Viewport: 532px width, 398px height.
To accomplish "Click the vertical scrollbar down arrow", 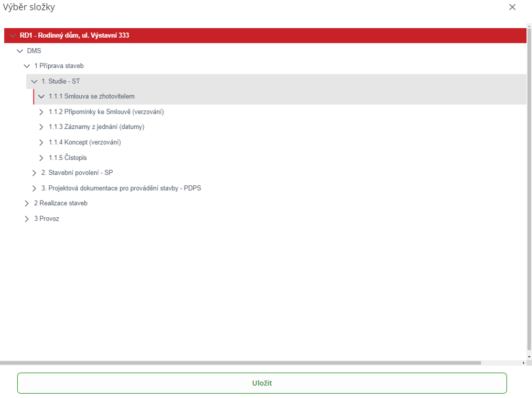I will pos(529,357).
